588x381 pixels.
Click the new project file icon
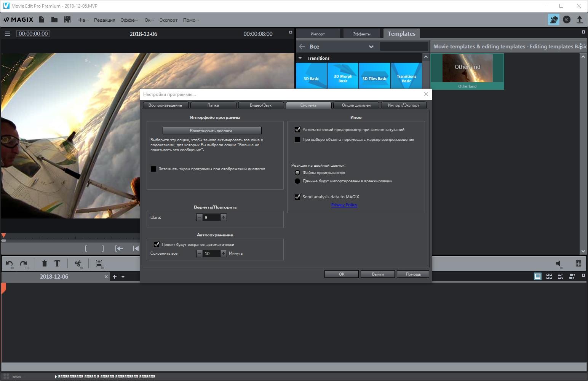42,19
